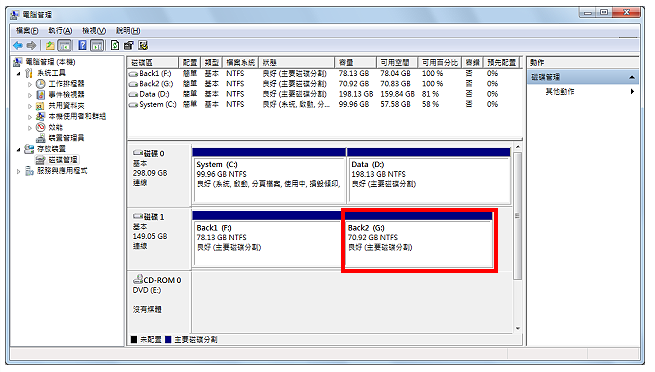Click the 共用資料夾 icon in tree

click(x=41, y=106)
